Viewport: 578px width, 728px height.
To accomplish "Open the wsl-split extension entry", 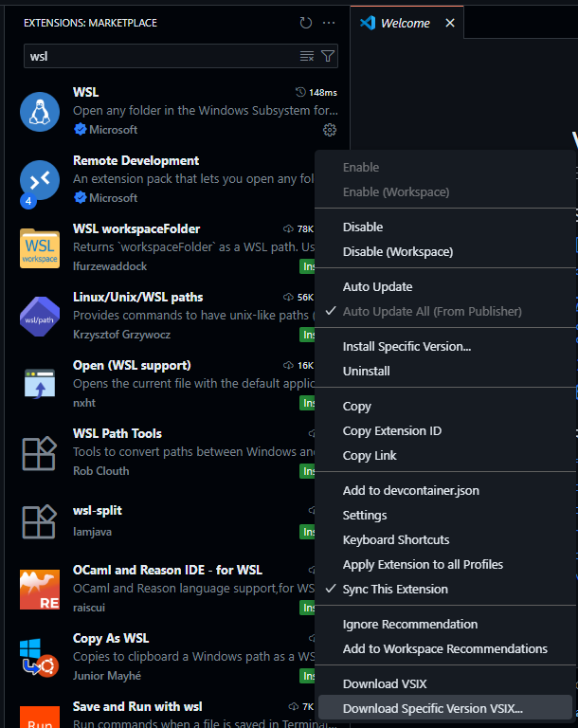I will [x=160, y=521].
